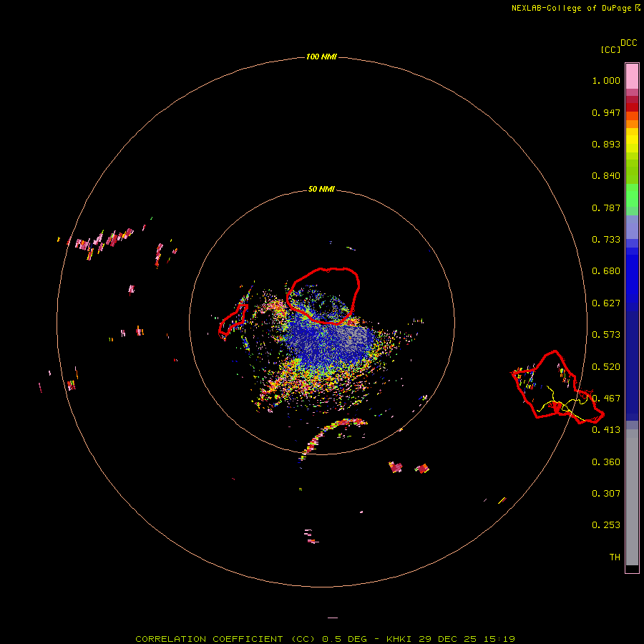Click the NEXLAB-College of DuPage watermark text
The width and height of the screenshot is (644, 644).
pyautogui.click(x=576, y=8)
